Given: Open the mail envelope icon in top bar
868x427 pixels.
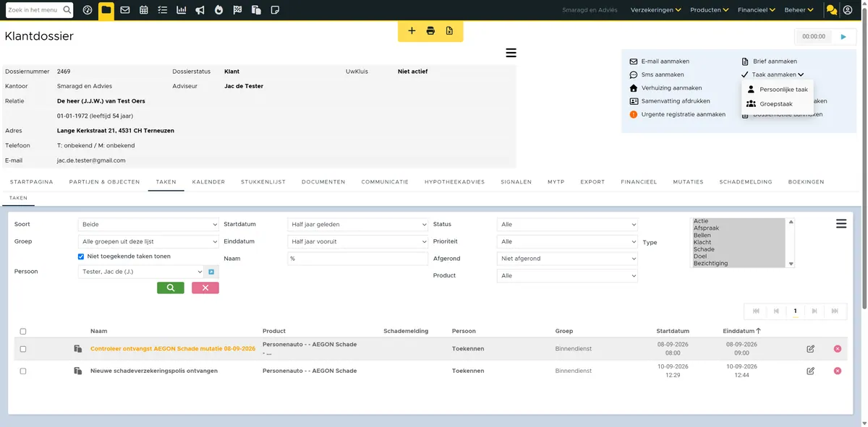Looking at the screenshot, I should (125, 10).
